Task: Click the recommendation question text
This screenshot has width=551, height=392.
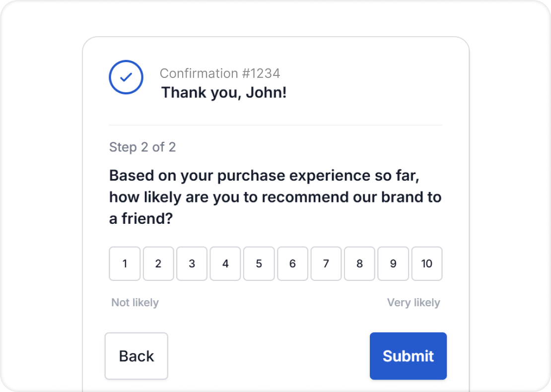Action: point(275,197)
